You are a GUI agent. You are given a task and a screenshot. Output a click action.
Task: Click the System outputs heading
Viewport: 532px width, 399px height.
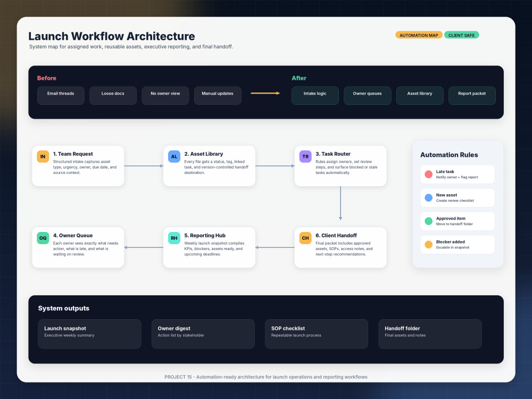(x=64, y=309)
